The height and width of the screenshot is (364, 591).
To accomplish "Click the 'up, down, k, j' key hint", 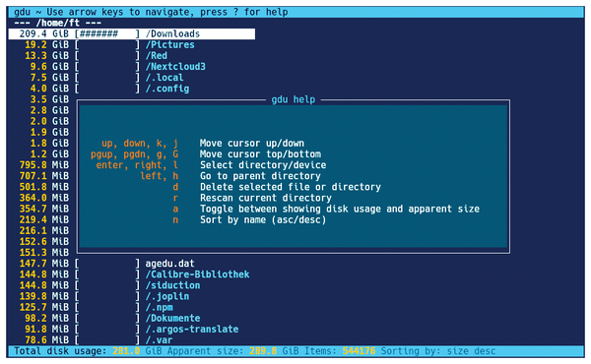I will click(x=140, y=143).
